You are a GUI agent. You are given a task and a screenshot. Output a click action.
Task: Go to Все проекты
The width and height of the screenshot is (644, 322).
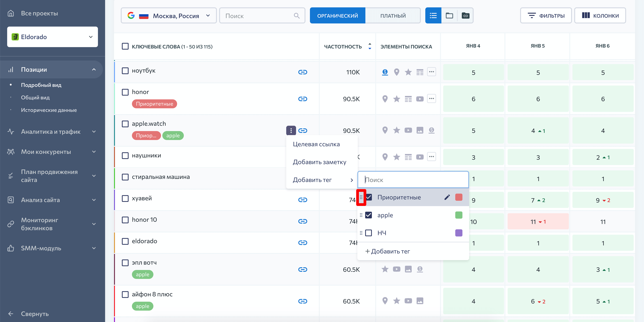tap(39, 13)
